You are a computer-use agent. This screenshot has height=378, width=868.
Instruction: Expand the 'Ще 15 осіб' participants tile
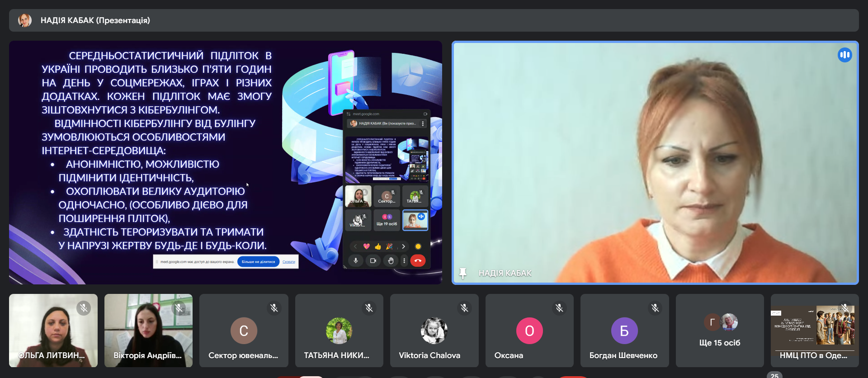720,331
